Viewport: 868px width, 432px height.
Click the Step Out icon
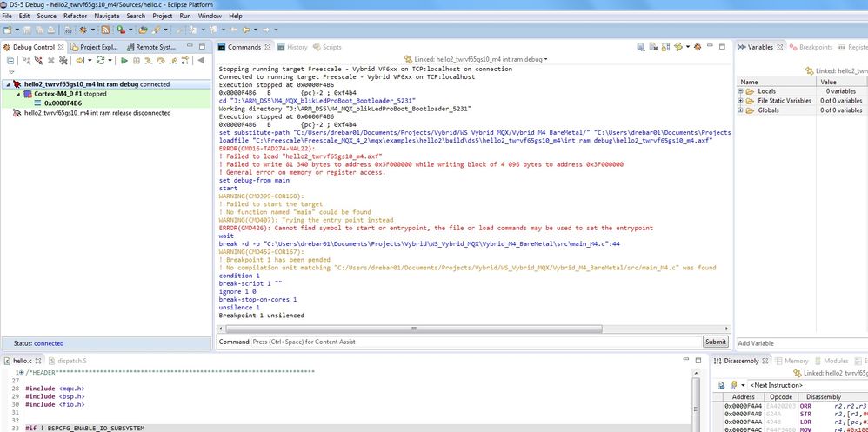(173, 61)
